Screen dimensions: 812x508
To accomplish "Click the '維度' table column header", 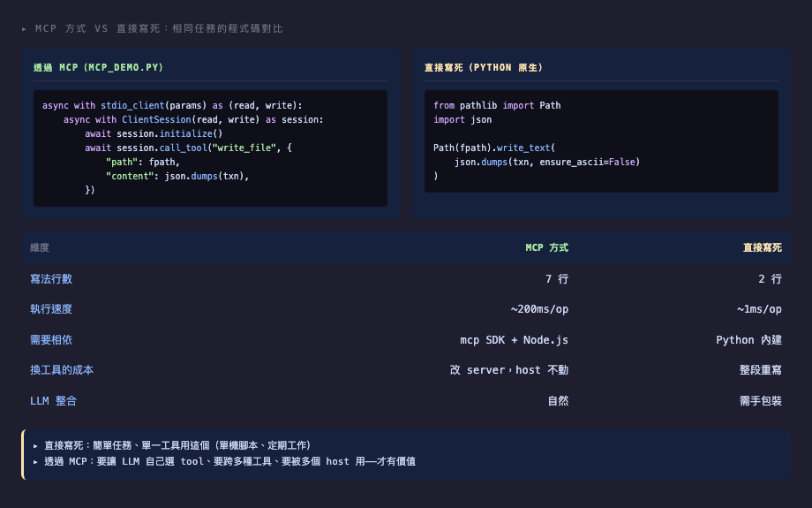I will 40,247.
